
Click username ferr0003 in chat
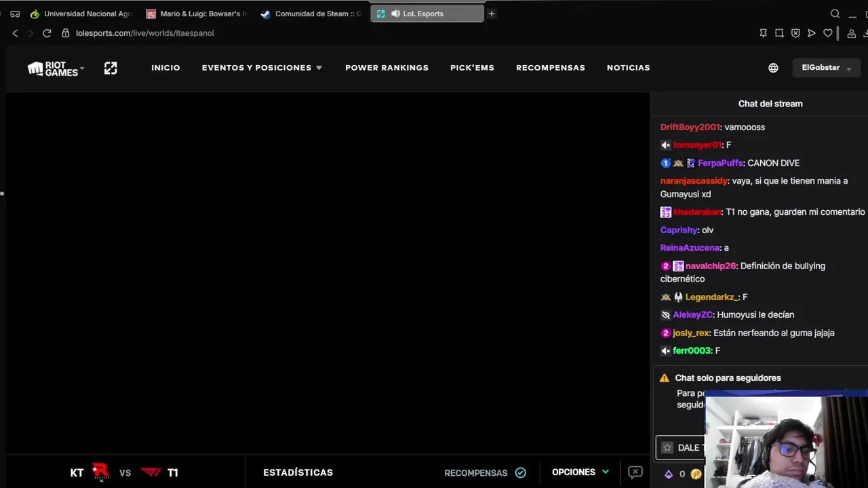coord(692,350)
